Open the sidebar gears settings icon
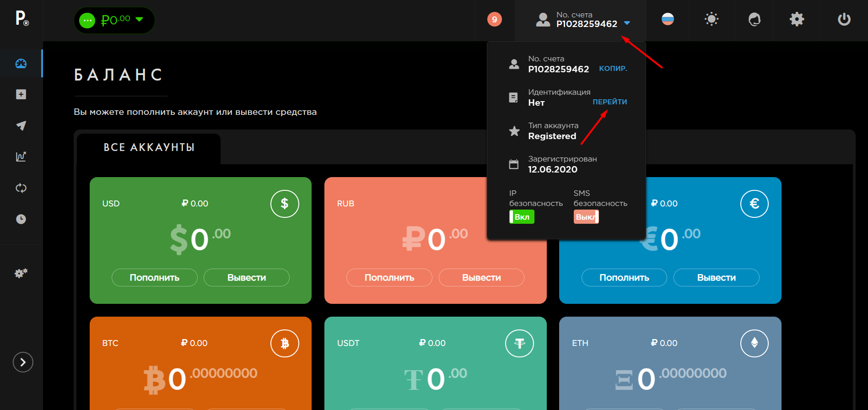868x410 pixels. tap(21, 273)
